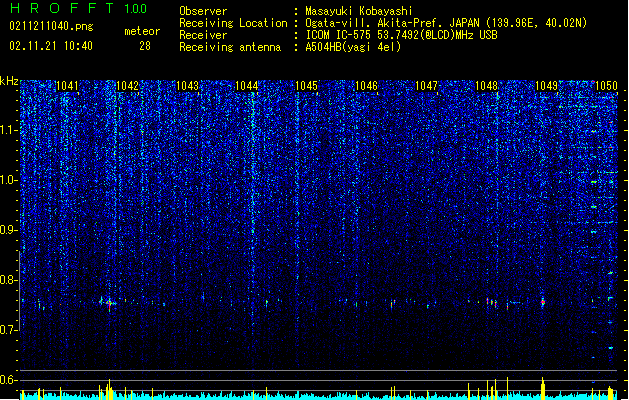Click the 0.6 frequency axis label

(9, 380)
